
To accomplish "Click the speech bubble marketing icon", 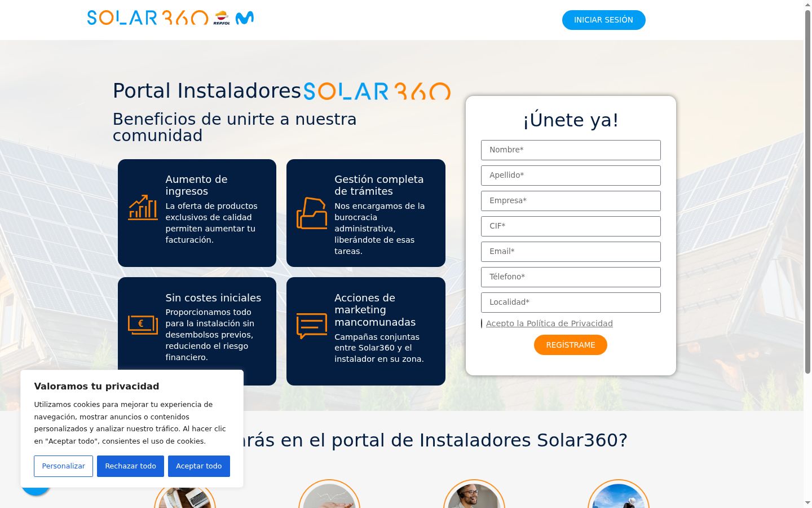I will point(312,326).
